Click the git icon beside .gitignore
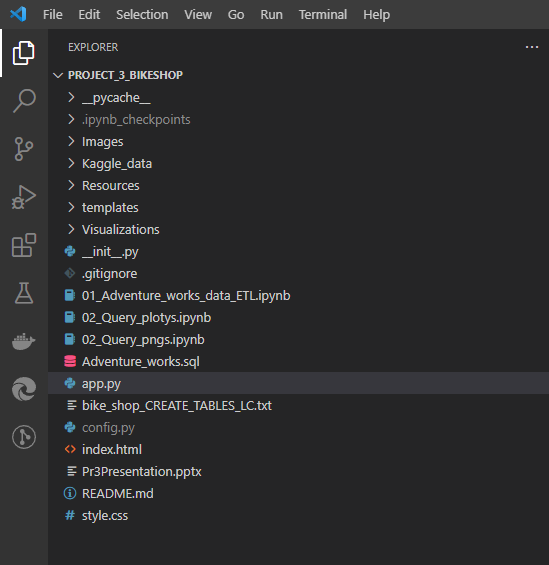Screen dimensions: 549x565 tap(70, 273)
